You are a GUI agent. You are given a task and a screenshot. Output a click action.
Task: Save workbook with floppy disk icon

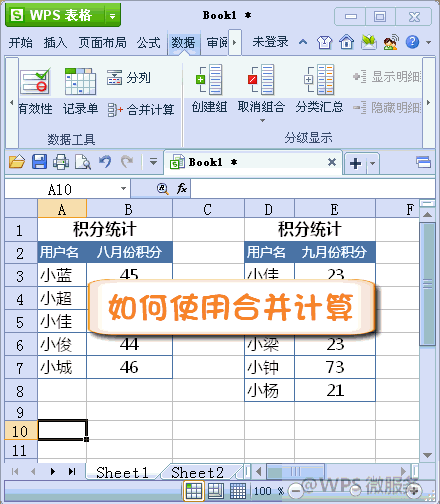(x=39, y=162)
